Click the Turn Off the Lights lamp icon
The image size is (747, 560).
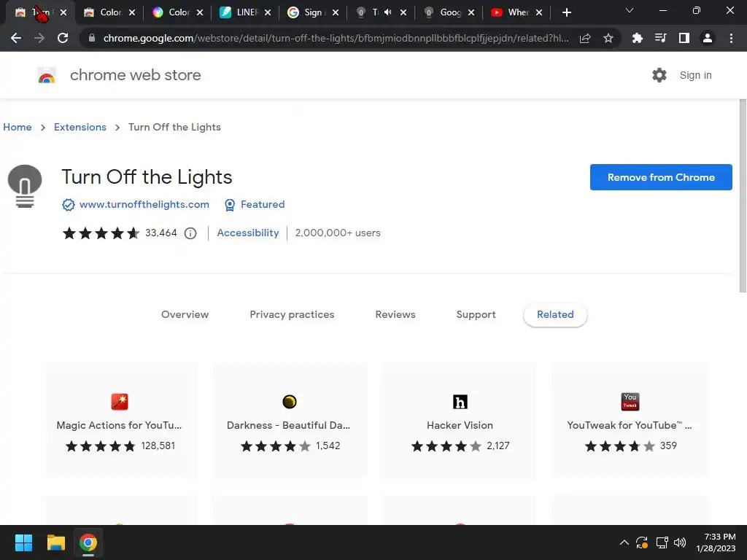pyautogui.click(x=25, y=186)
